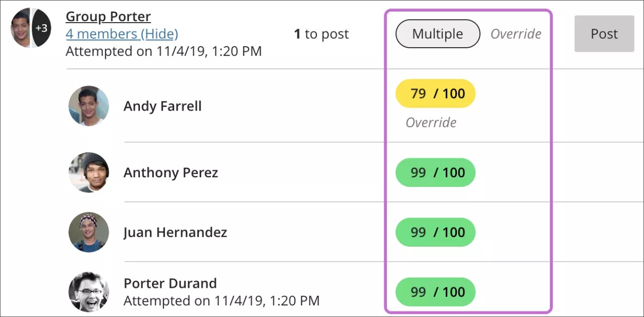Click Porter Durand's profile picture
The image size is (644, 317).
pyautogui.click(x=89, y=292)
